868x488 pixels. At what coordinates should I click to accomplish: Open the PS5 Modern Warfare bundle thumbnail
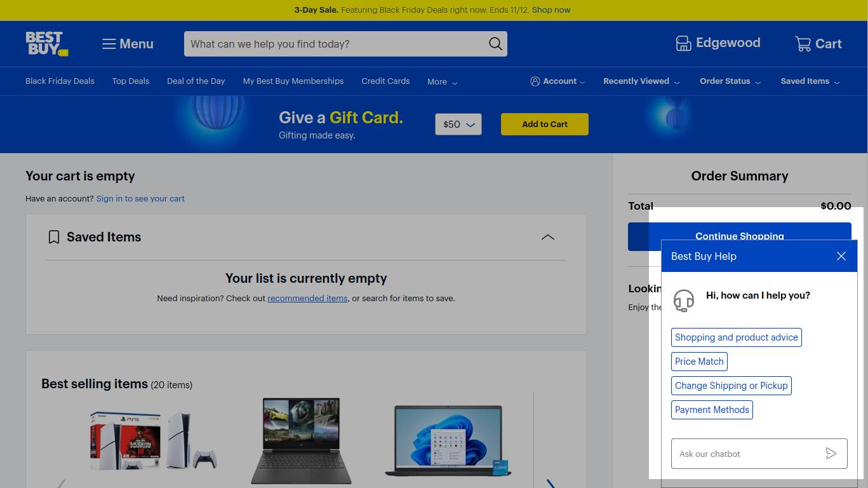[154, 441]
